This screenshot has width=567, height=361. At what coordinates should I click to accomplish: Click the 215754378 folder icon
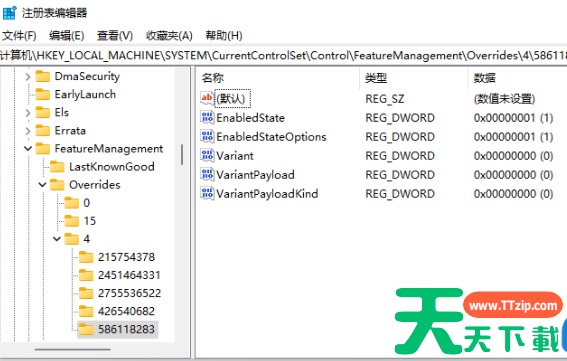[86, 257]
